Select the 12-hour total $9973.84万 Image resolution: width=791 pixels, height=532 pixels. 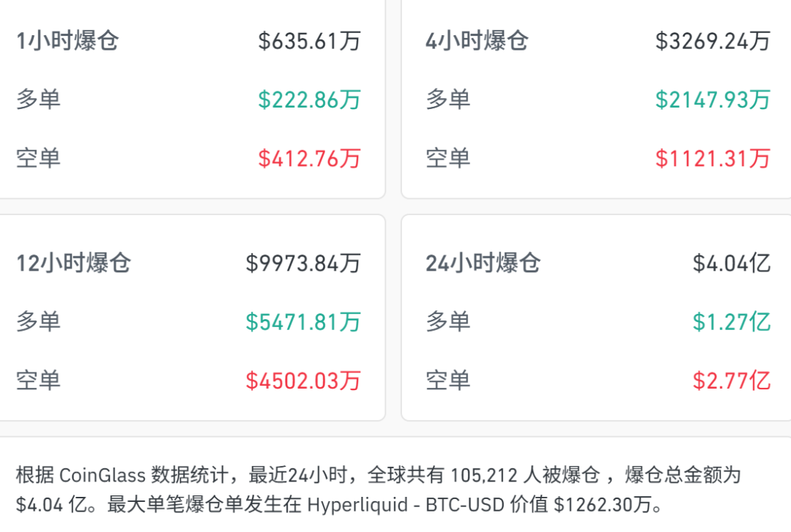303,263
